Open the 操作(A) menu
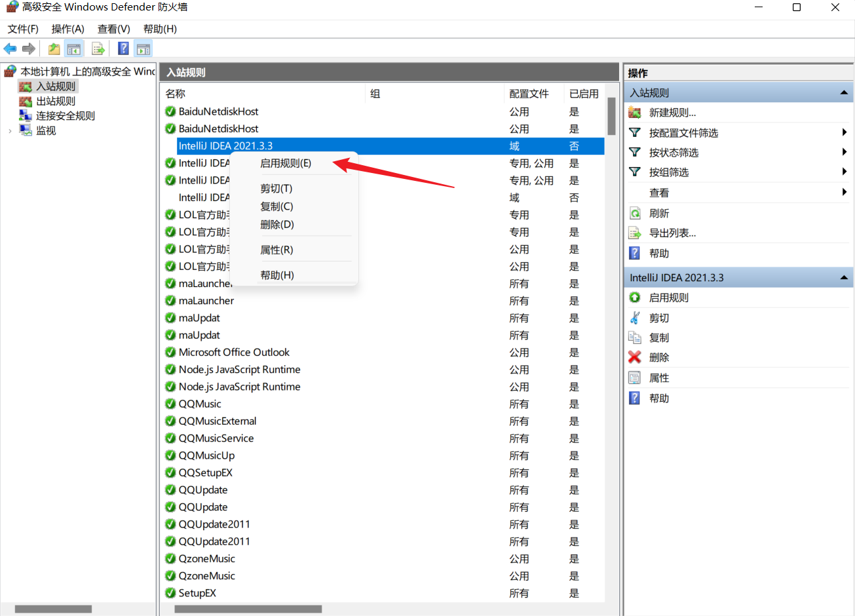855x616 pixels. click(x=68, y=29)
